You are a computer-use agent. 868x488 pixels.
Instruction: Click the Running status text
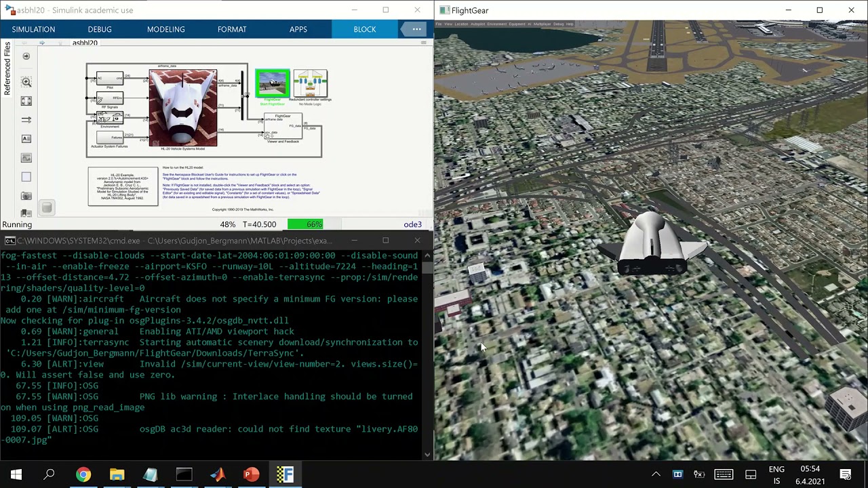point(17,224)
